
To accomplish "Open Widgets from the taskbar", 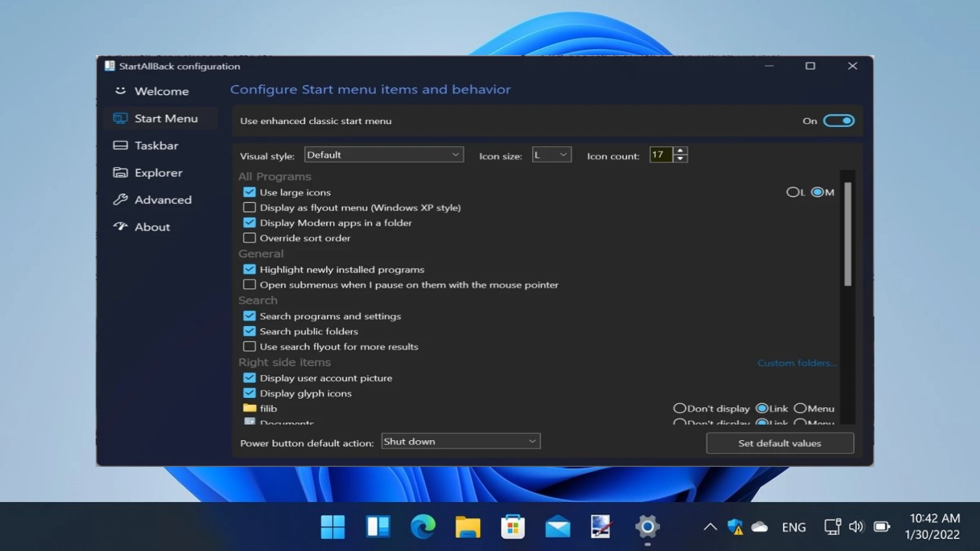I will (378, 527).
